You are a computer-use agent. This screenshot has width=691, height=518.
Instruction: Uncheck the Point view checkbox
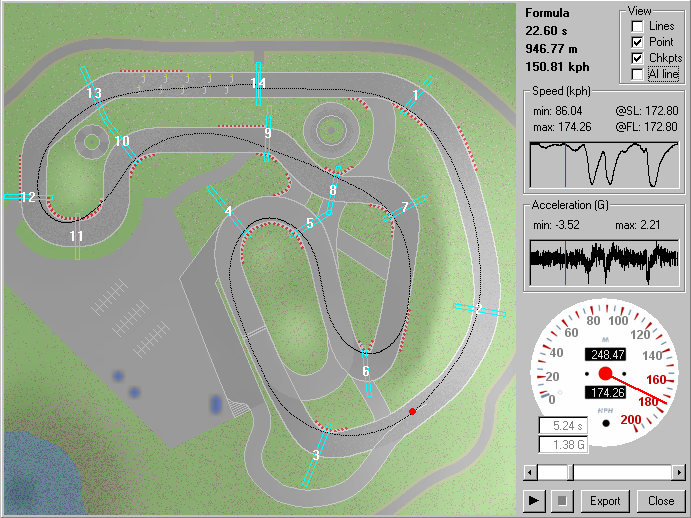[x=637, y=42]
